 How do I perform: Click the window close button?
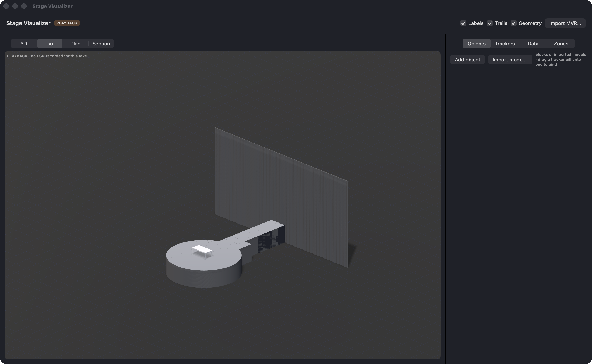point(6,6)
